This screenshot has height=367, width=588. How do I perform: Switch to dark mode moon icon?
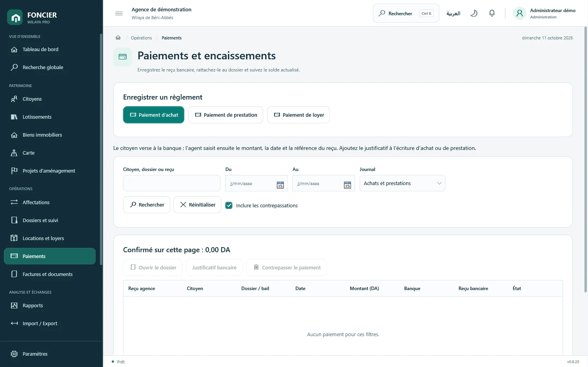(x=474, y=13)
